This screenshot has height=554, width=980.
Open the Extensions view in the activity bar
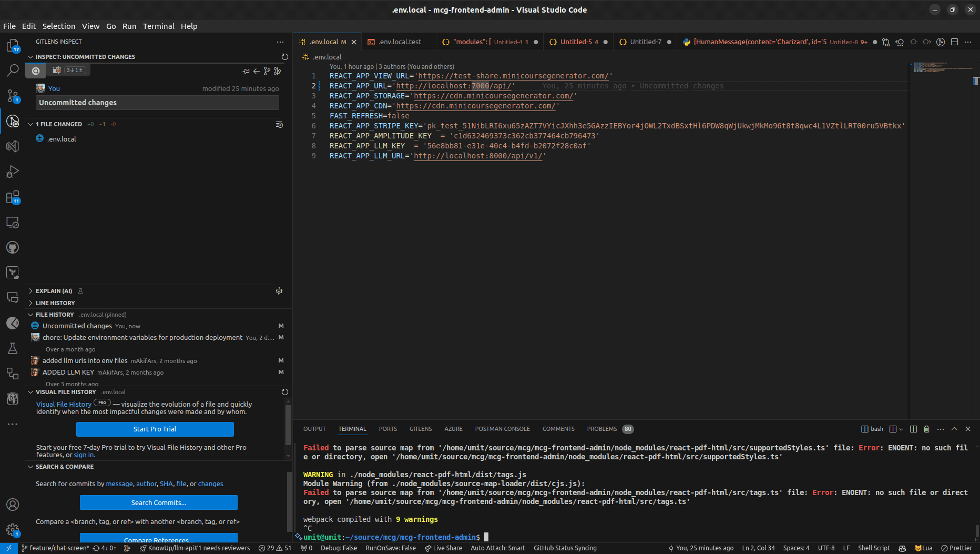13,197
